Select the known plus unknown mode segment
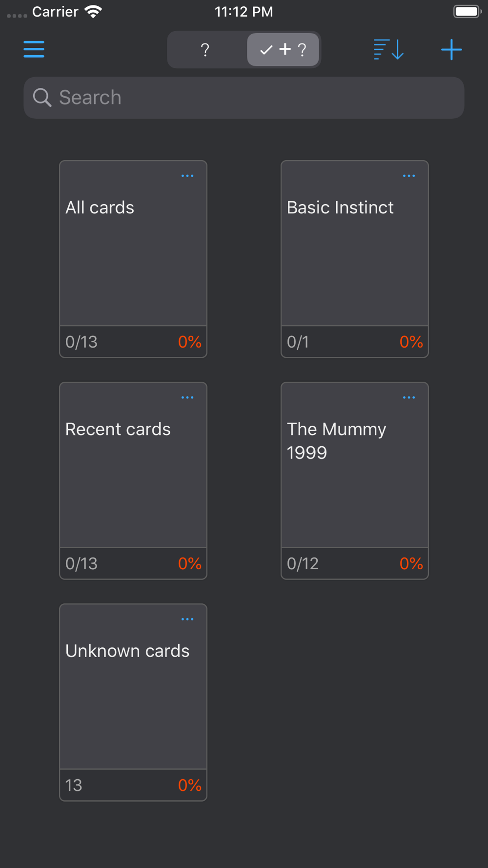 [x=283, y=49]
